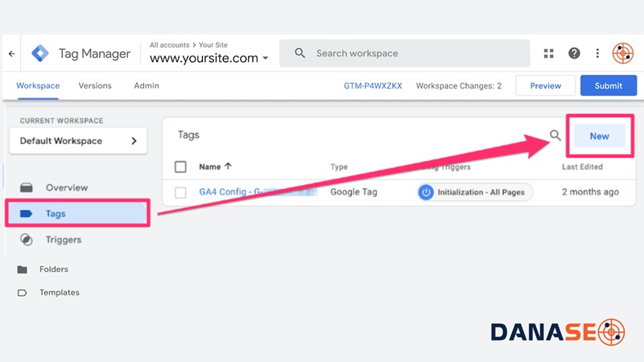Click the Tags label icon in sidebar
This screenshot has height=362, width=644.
pos(27,213)
